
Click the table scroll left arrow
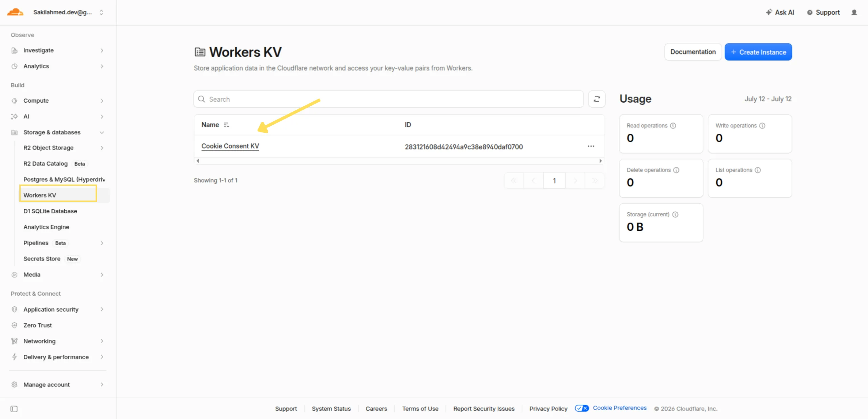pos(198,161)
